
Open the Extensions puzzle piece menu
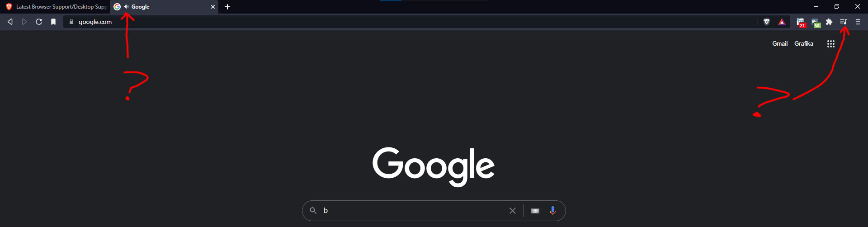[829, 22]
